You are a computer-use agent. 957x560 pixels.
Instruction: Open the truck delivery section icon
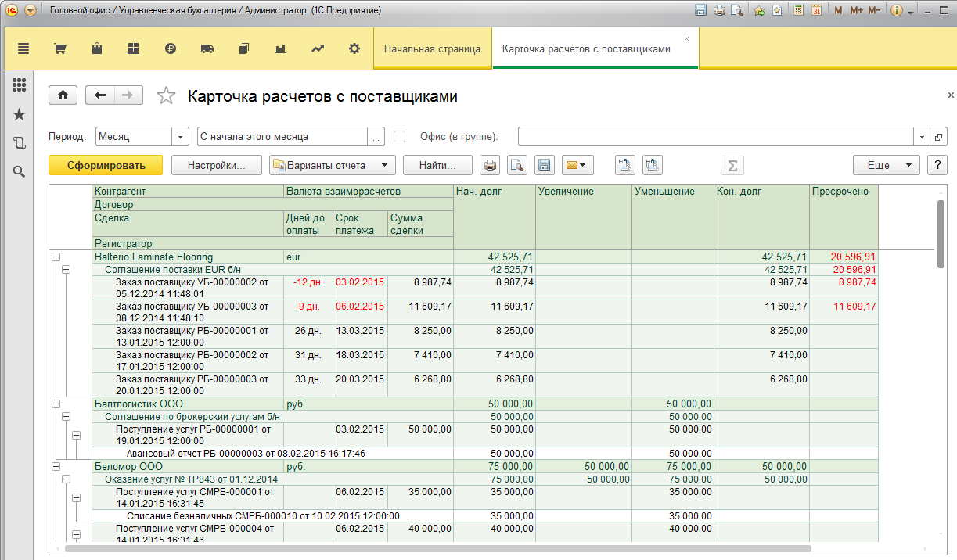point(207,48)
